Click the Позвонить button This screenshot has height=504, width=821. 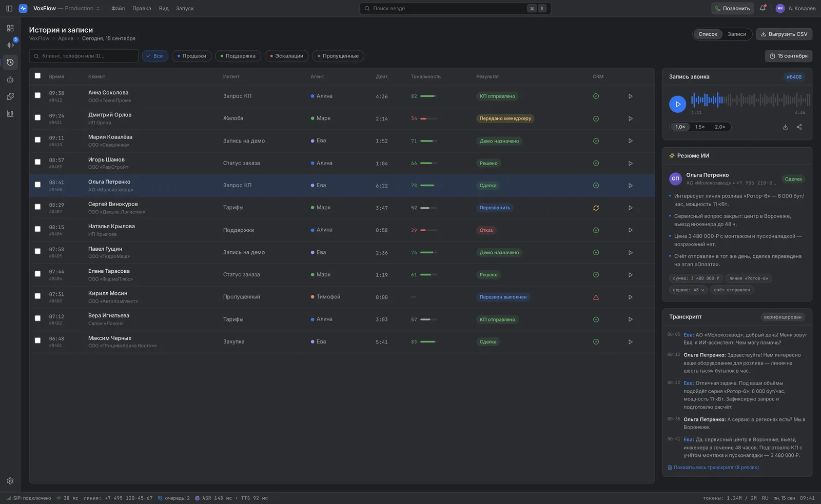point(732,8)
